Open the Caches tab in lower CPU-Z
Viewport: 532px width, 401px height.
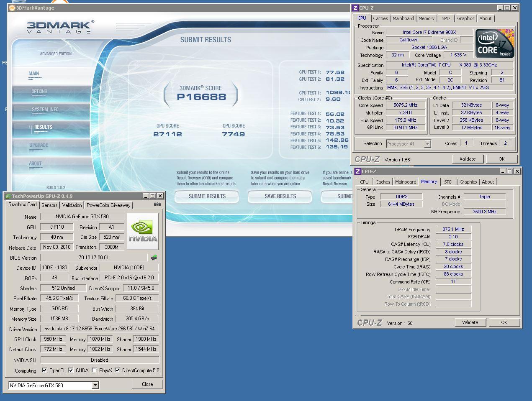(383, 182)
